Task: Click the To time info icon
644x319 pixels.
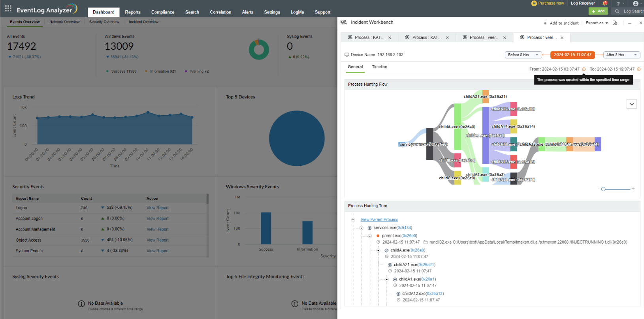Action: (x=639, y=69)
